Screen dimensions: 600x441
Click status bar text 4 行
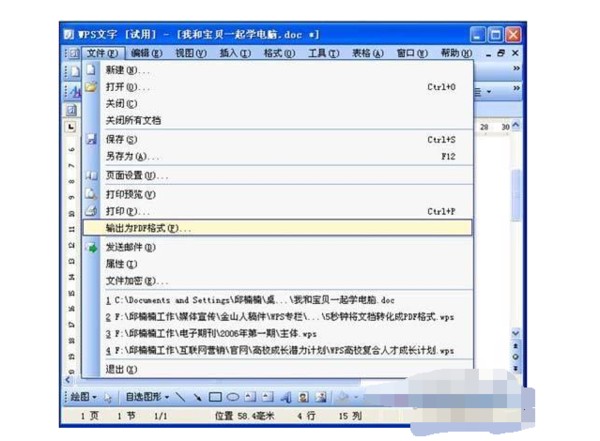point(307,416)
